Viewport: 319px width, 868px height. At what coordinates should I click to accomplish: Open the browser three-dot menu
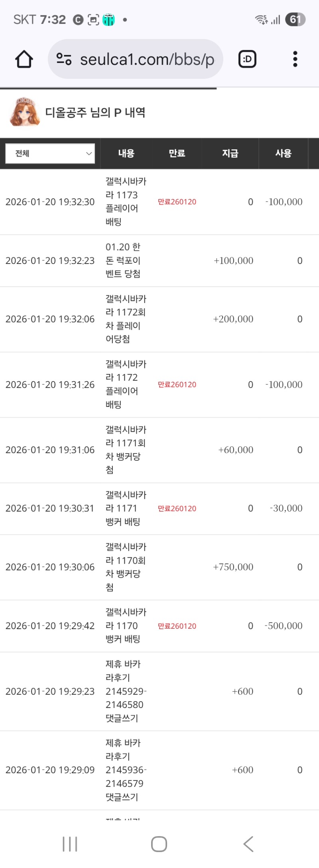295,59
